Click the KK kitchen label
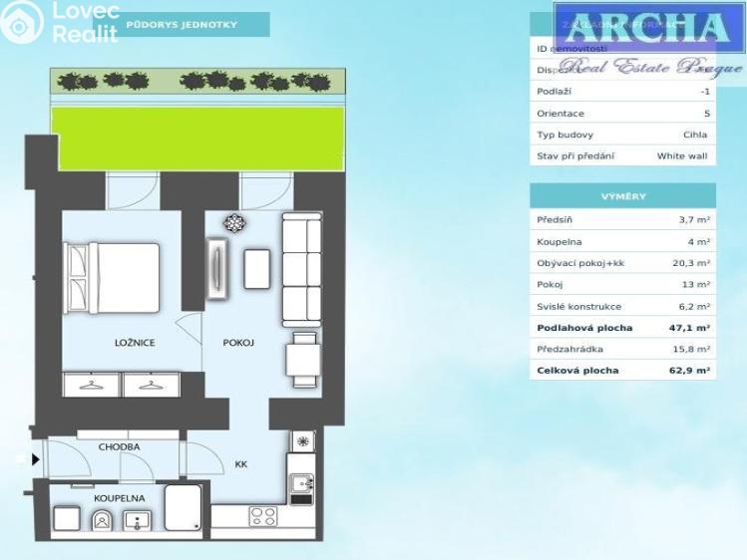This screenshot has width=747, height=560. pyautogui.click(x=241, y=464)
